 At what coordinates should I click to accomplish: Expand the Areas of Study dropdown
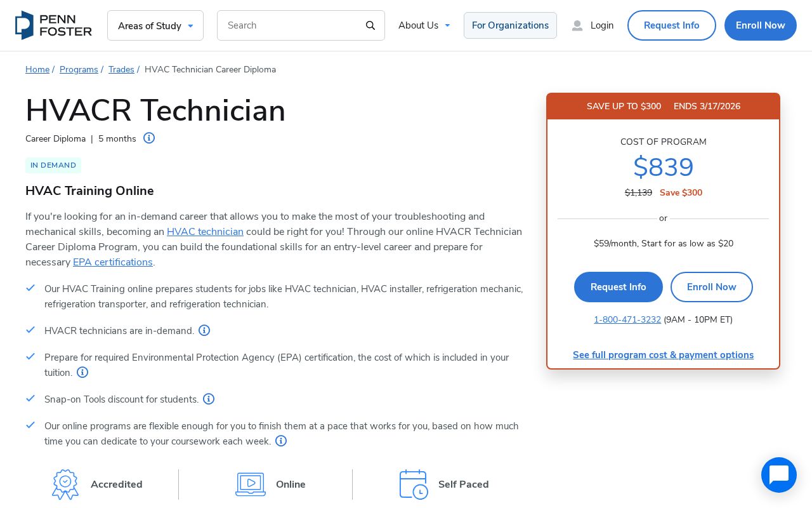(x=155, y=25)
